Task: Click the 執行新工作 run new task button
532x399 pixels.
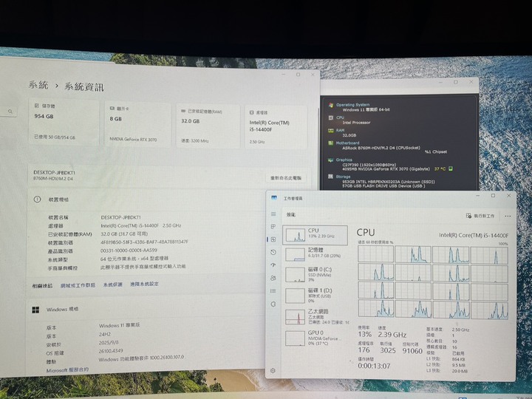Action: click(480, 216)
